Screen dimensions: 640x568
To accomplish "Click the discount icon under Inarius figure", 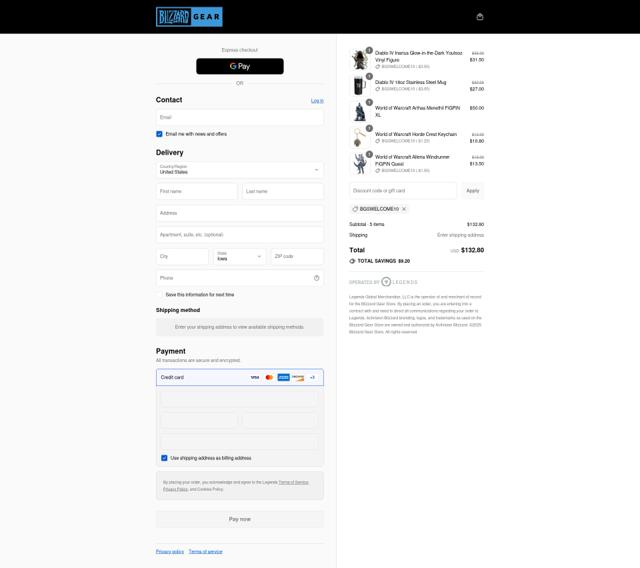I will point(378,67).
